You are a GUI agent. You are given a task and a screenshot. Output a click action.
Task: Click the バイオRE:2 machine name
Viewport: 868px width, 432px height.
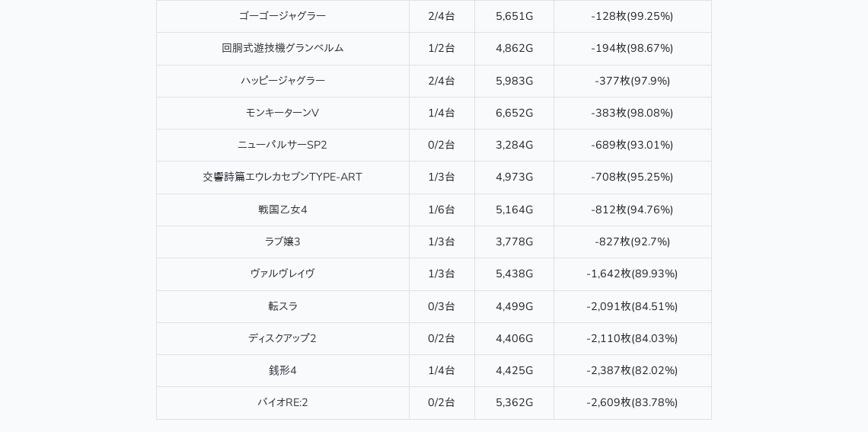282,402
